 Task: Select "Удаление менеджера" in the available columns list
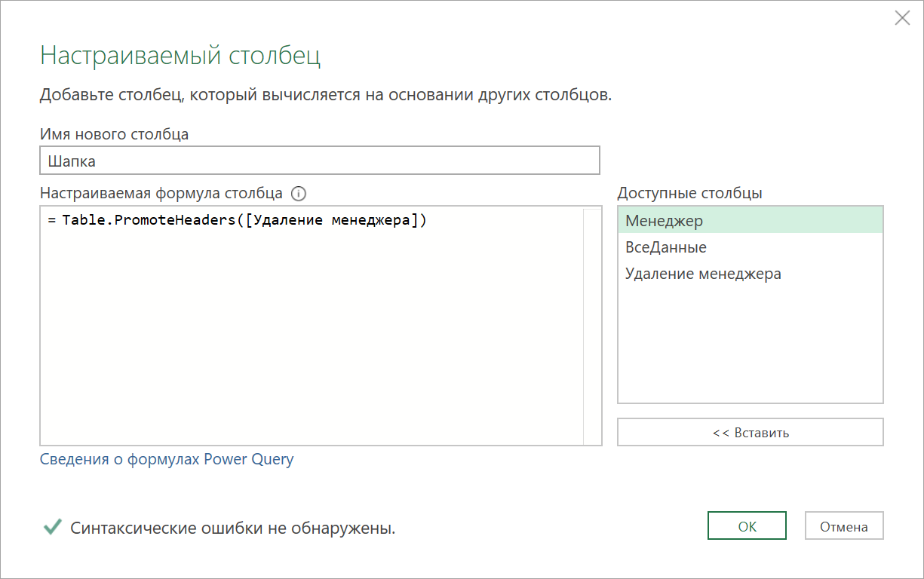coord(751,274)
